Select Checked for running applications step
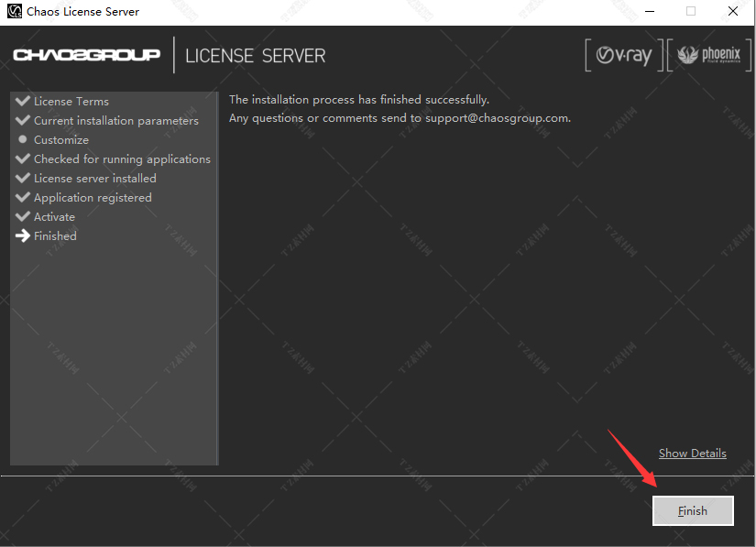Screen dimensions: 756x547 click(122, 159)
